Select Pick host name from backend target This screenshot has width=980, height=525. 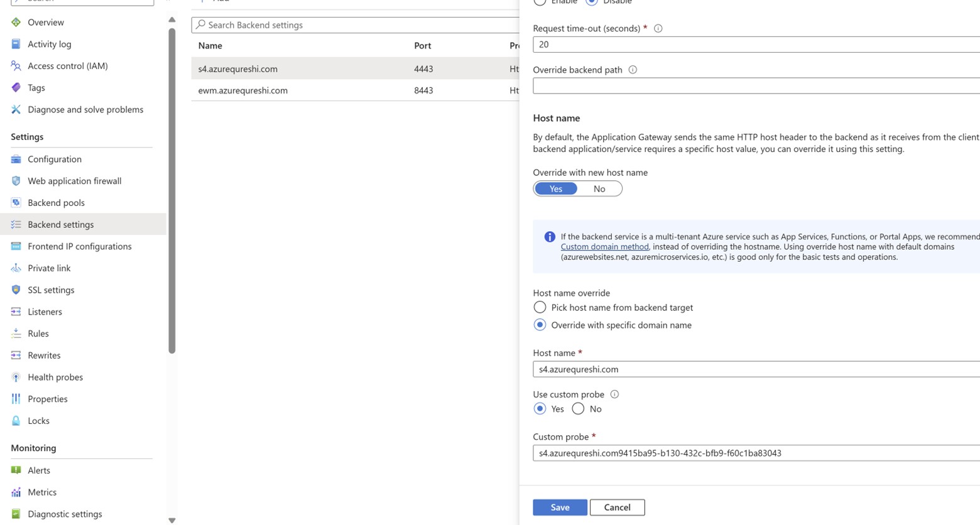coord(540,308)
